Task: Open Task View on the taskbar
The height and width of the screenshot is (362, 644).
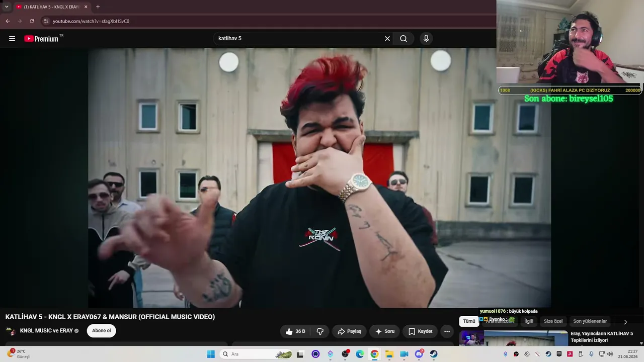Action: (300, 354)
